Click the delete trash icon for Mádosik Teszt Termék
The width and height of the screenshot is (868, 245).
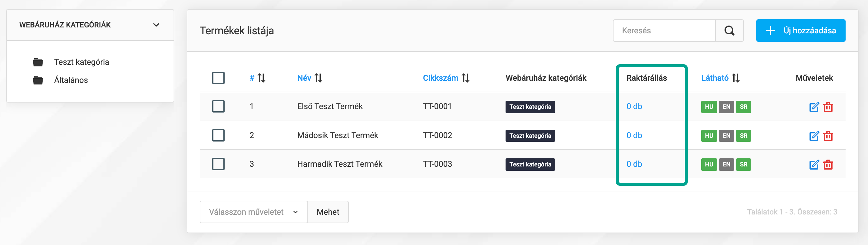[x=829, y=136]
